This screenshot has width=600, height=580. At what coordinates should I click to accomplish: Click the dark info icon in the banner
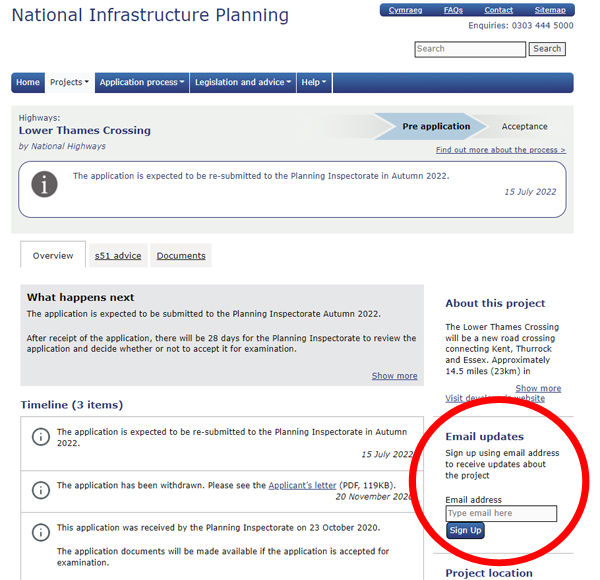44,184
